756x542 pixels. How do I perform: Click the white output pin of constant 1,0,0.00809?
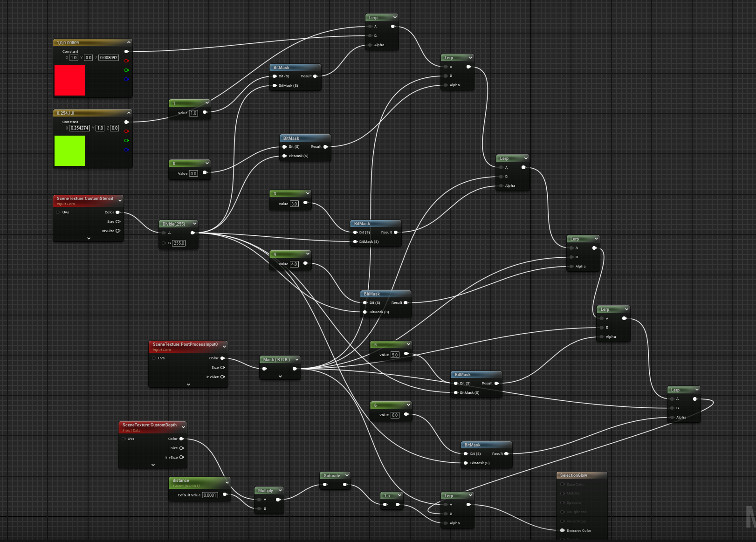(x=126, y=52)
